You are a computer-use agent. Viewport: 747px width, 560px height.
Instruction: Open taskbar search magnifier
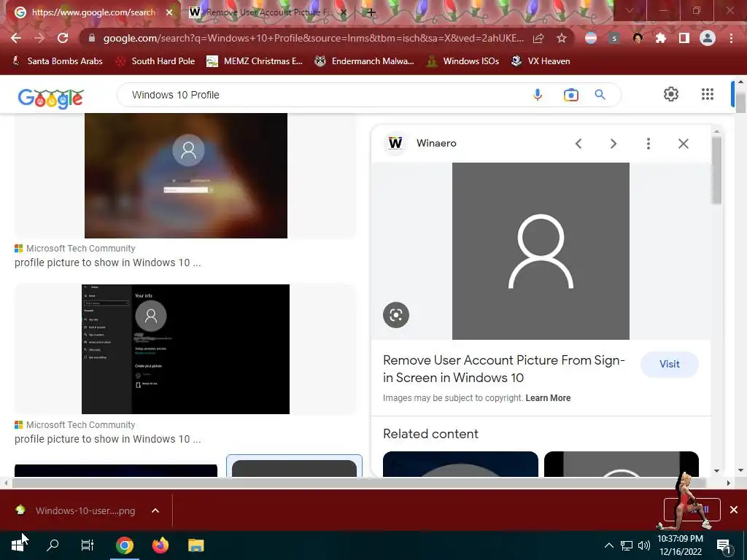point(53,545)
